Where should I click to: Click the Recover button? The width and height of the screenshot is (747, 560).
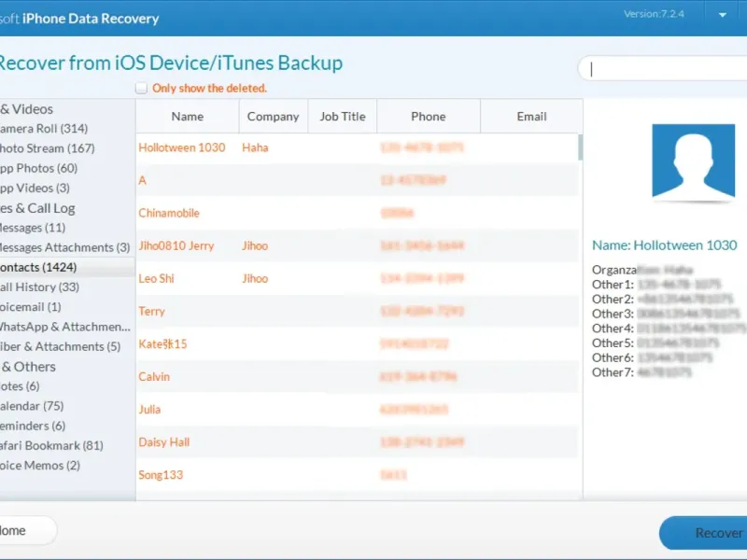[703, 533]
